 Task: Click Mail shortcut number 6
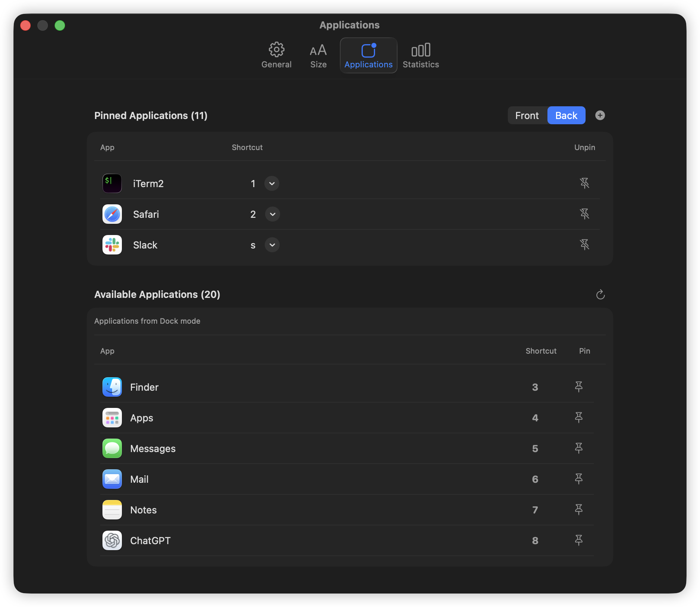click(x=535, y=479)
